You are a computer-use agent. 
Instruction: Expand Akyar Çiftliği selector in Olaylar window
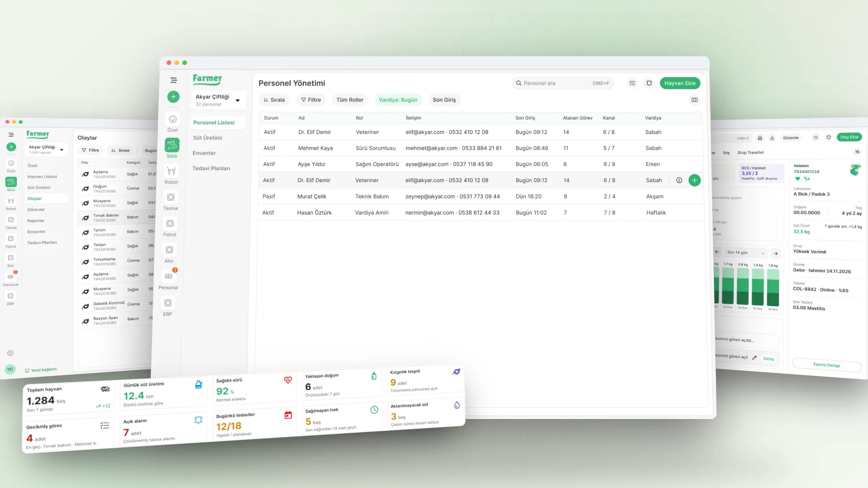[x=47, y=149]
